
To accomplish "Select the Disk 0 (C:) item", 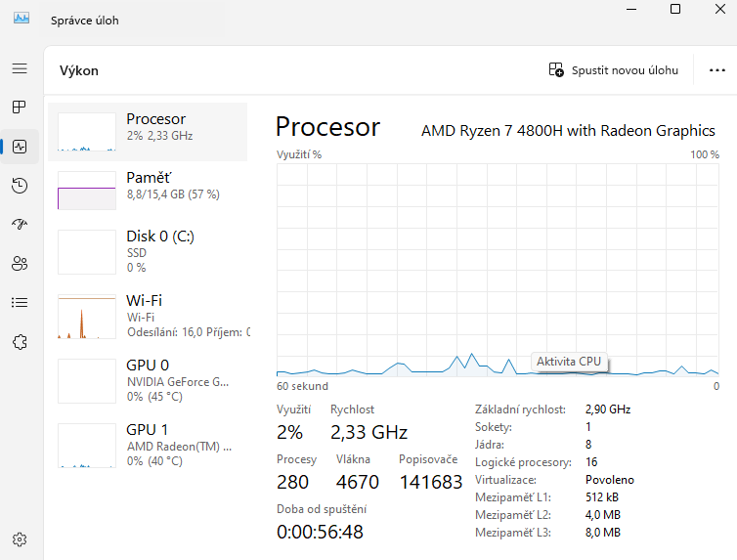I will click(x=148, y=251).
